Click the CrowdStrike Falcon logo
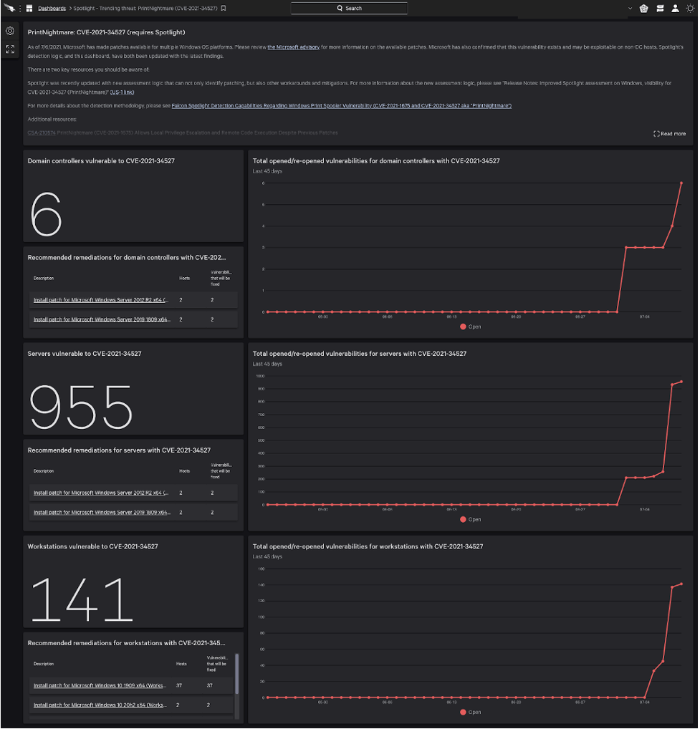Screen dimensions: 700x729 click(9, 9)
